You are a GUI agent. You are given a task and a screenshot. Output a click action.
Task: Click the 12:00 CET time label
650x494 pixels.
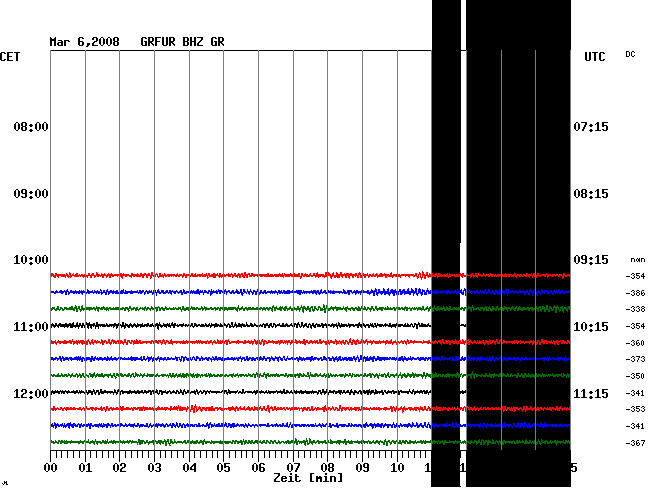(x=31, y=393)
